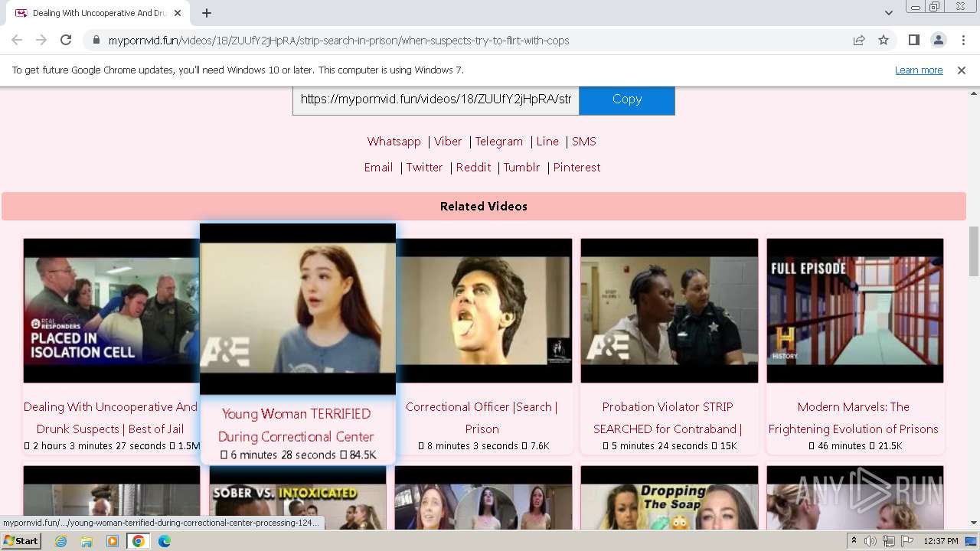Open the Correctional Officer Search thumbnail
980x551 pixels.
coord(484,311)
